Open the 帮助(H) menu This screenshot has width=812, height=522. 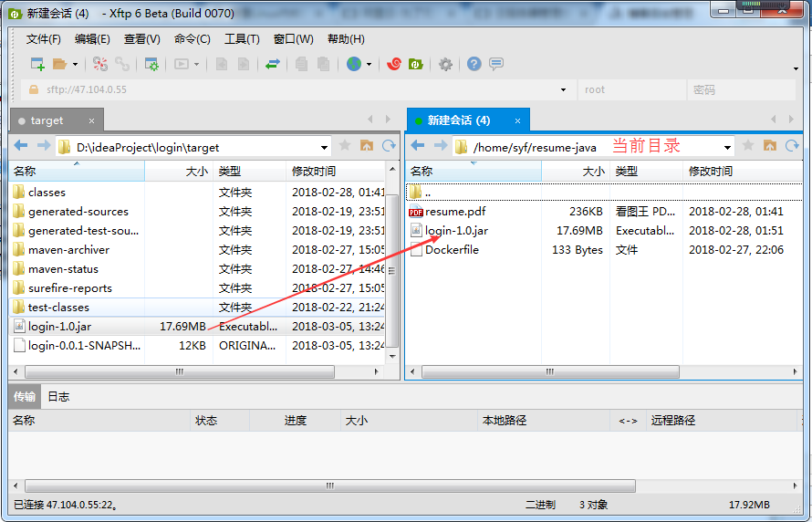[346, 39]
